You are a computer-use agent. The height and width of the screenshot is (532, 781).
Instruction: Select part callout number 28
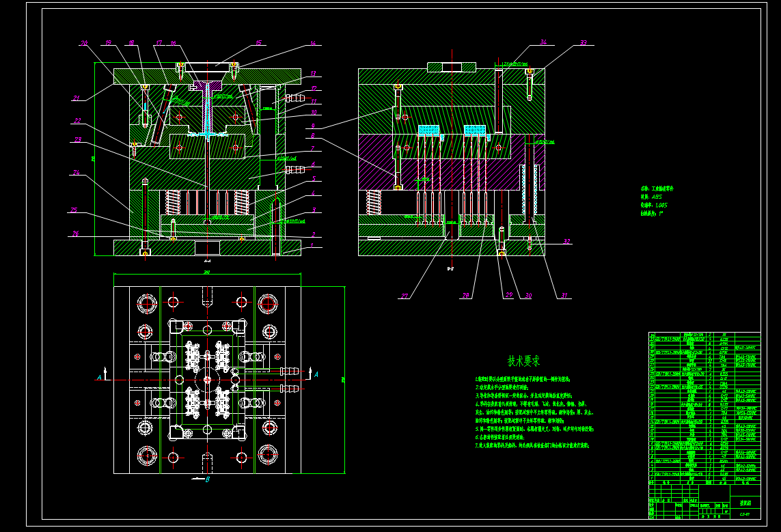[466, 296]
